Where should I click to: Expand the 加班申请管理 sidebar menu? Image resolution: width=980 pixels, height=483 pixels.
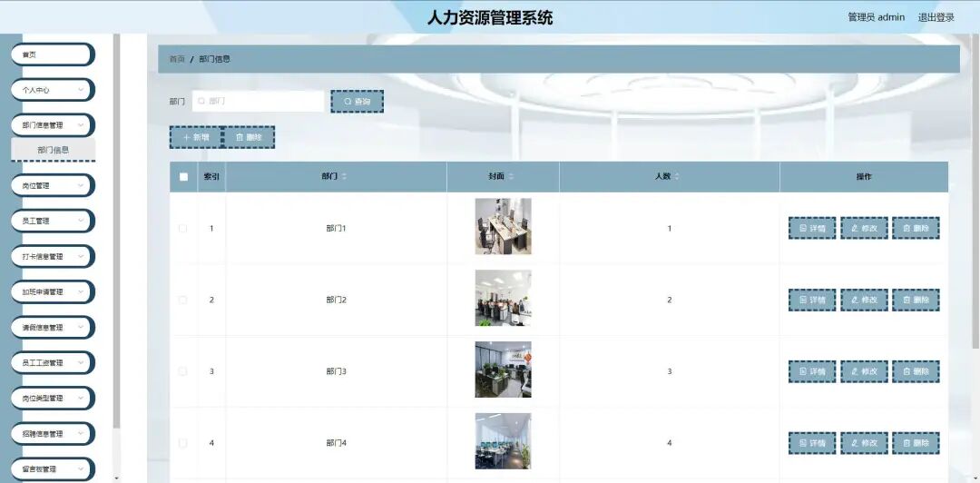(53, 292)
